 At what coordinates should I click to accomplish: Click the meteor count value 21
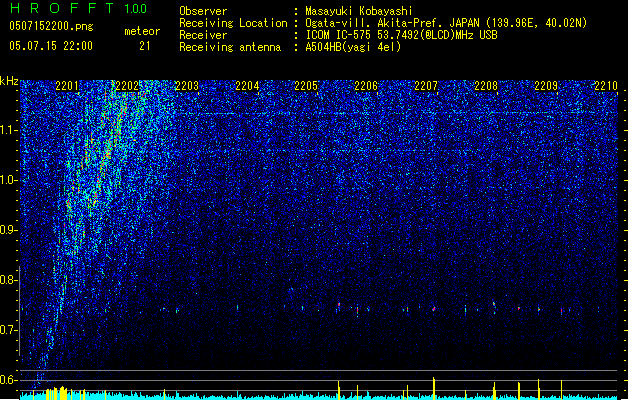click(x=145, y=46)
